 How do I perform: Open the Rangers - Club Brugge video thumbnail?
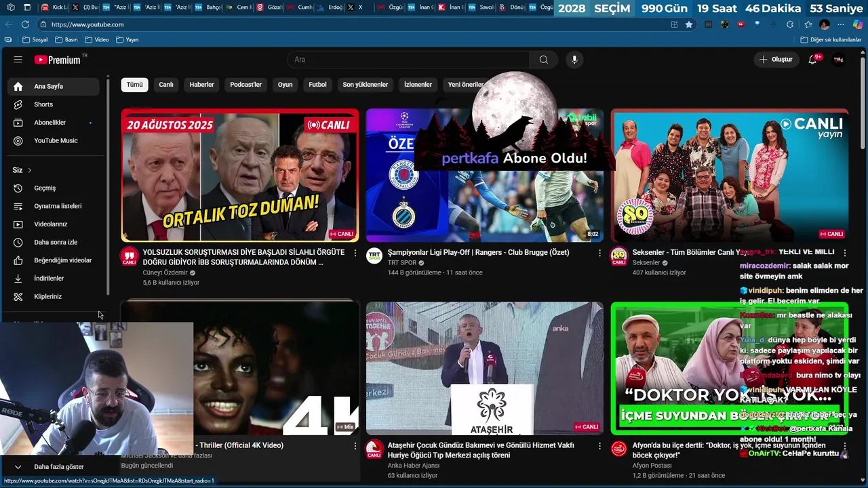click(485, 176)
